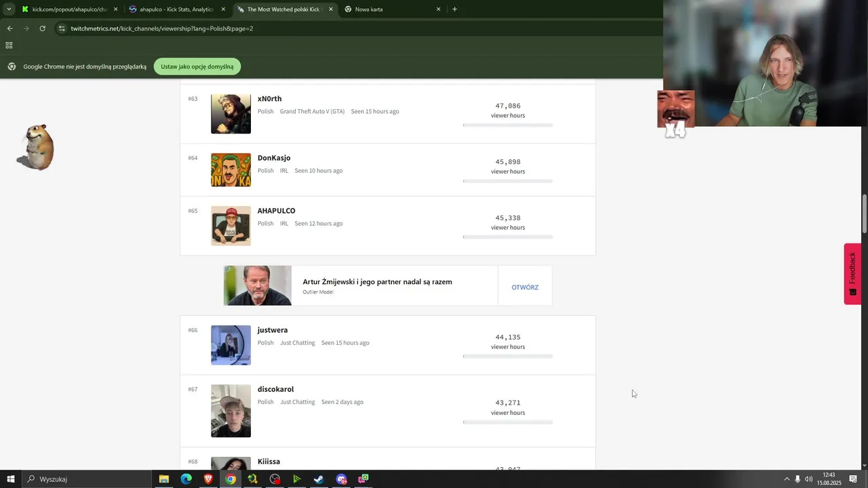Open Windows Start menu
The width and height of the screenshot is (868, 488).
[11, 479]
